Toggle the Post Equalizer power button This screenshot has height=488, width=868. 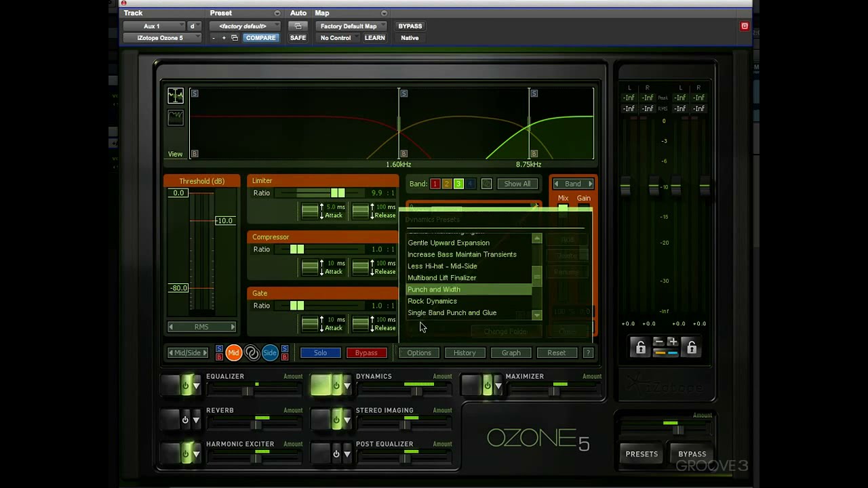click(x=336, y=453)
